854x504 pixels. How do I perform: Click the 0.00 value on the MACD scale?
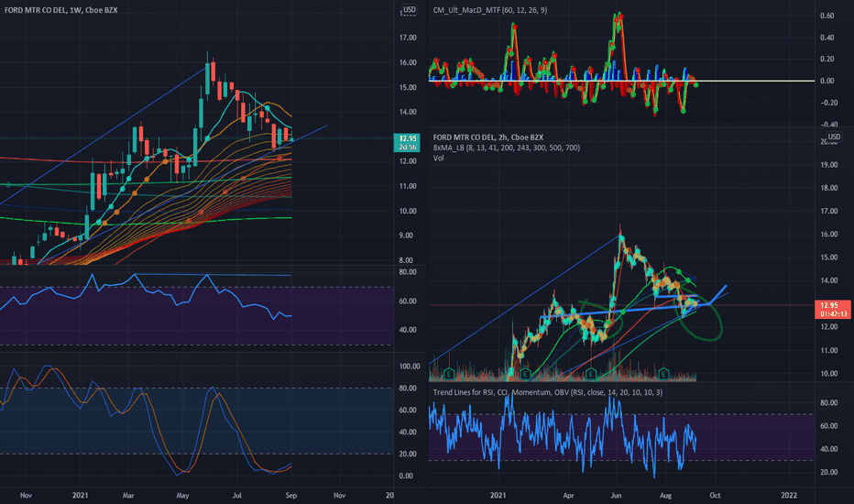[827, 81]
